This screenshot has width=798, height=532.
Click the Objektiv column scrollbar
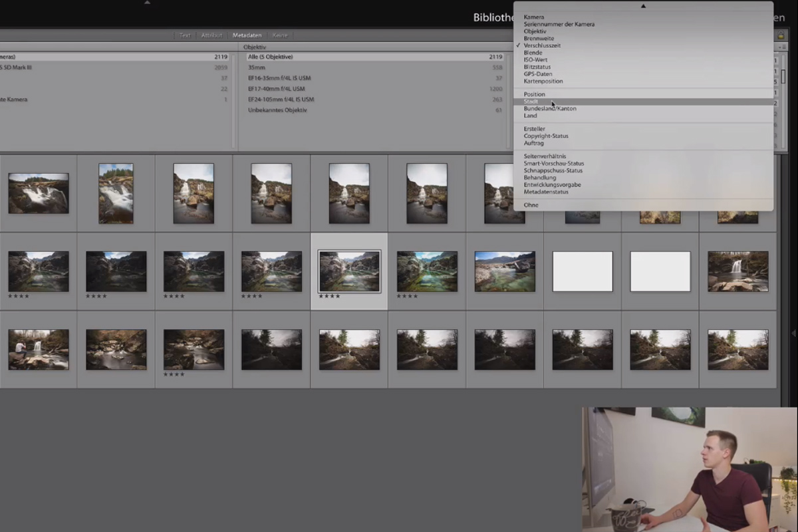coord(508,100)
